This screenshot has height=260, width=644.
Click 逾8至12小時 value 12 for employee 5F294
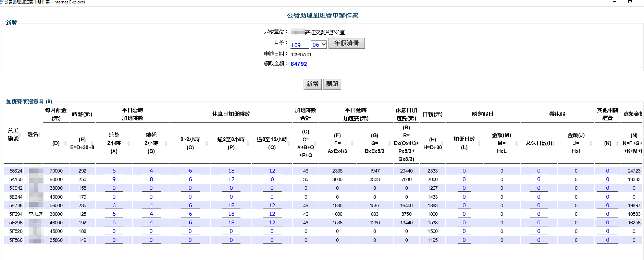(x=272, y=214)
